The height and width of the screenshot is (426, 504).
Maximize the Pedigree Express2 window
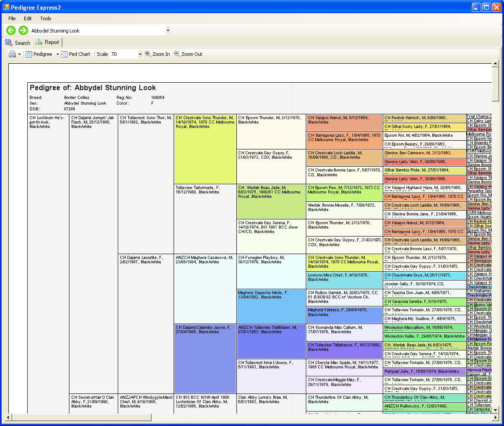[x=486, y=7]
